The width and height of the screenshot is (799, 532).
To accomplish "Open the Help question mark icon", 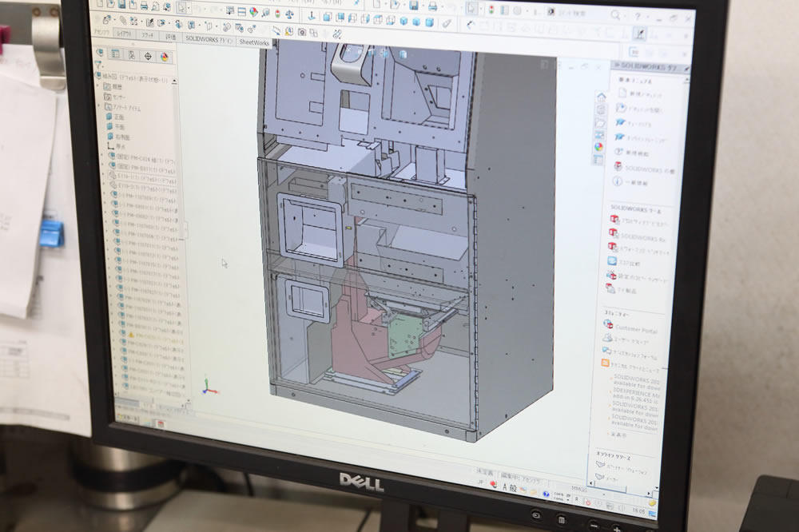I will coord(638,17).
